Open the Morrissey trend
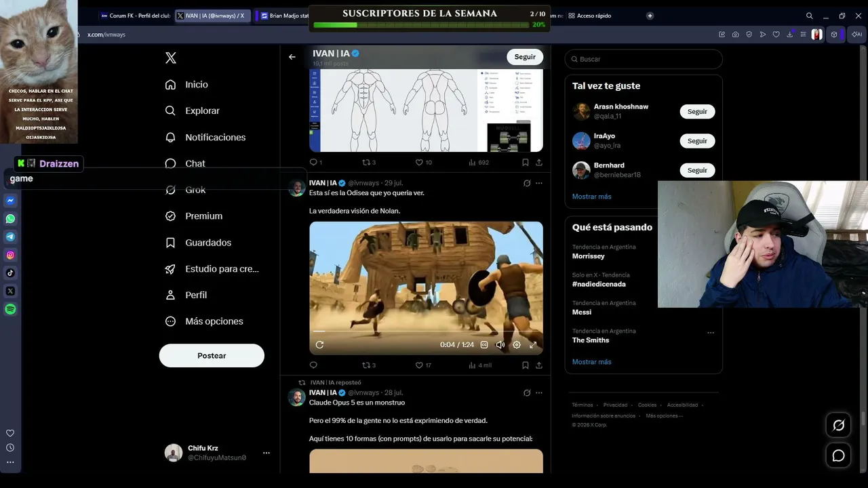 pyautogui.click(x=589, y=256)
